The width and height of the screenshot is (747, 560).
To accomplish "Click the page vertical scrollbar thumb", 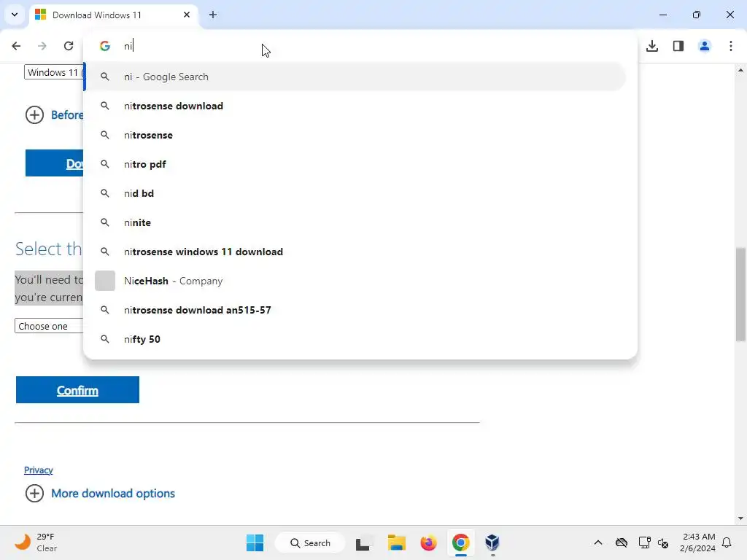I will (x=740, y=295).
